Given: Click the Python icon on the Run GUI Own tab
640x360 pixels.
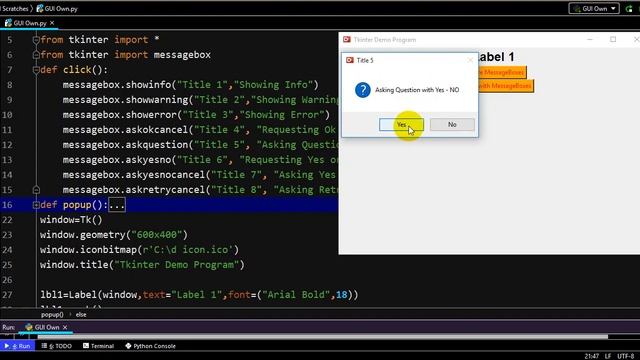Looking at the screenshot, I should point(29,327).
